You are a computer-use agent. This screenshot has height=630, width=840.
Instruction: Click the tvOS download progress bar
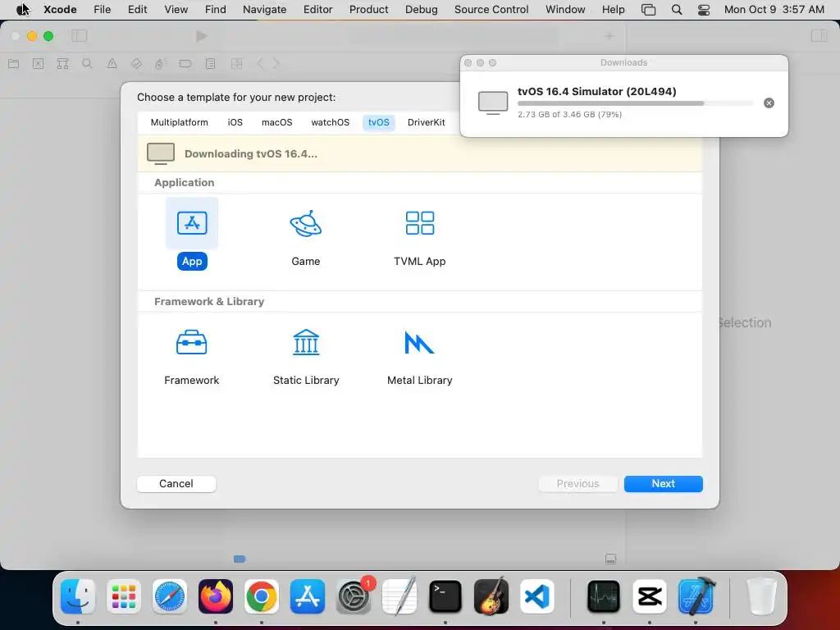click(636, 103)
